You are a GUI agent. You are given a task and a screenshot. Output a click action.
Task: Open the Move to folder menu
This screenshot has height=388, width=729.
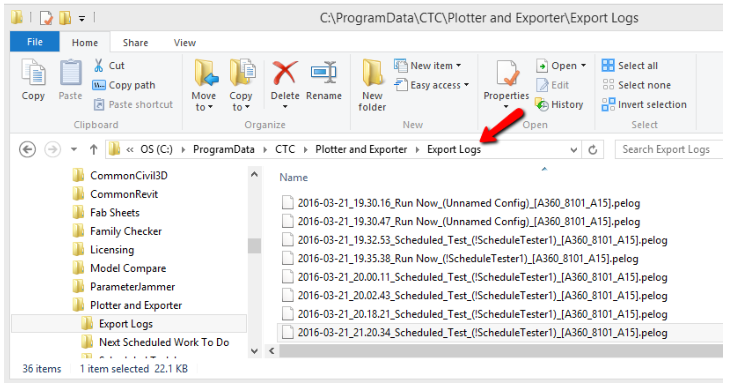[x=204, y=85]
